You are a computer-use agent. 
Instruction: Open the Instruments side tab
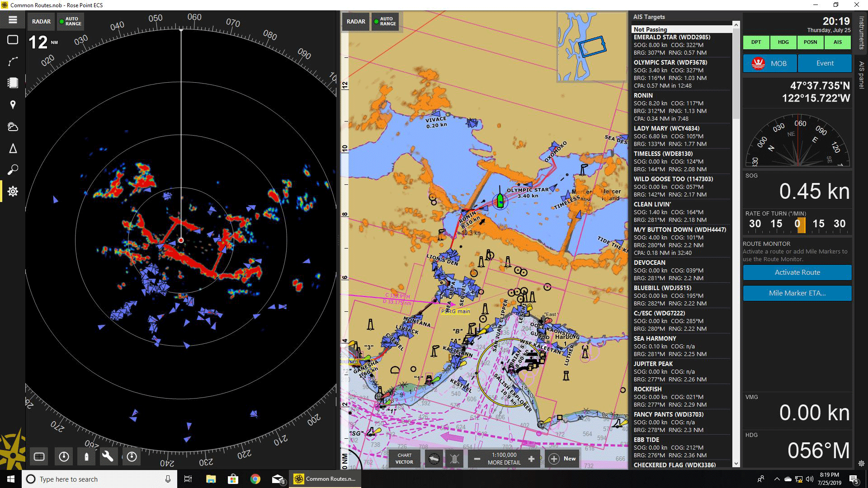[x=862, y=33]
